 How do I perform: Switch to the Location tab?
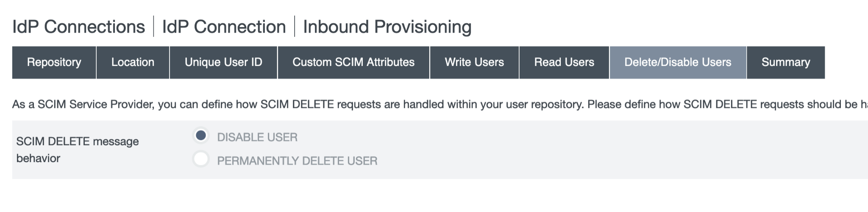[x=133, y=63]
